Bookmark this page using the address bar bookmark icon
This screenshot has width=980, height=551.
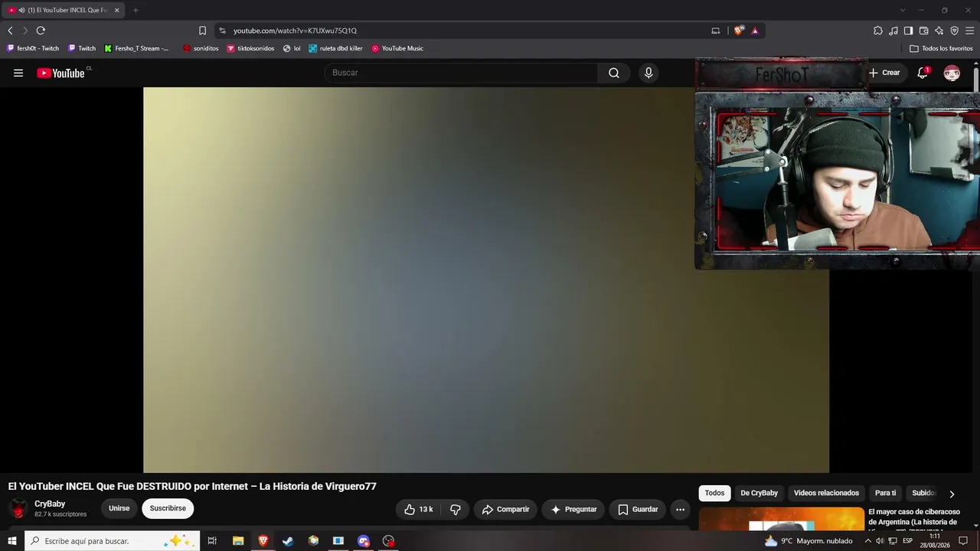[202, 31]
